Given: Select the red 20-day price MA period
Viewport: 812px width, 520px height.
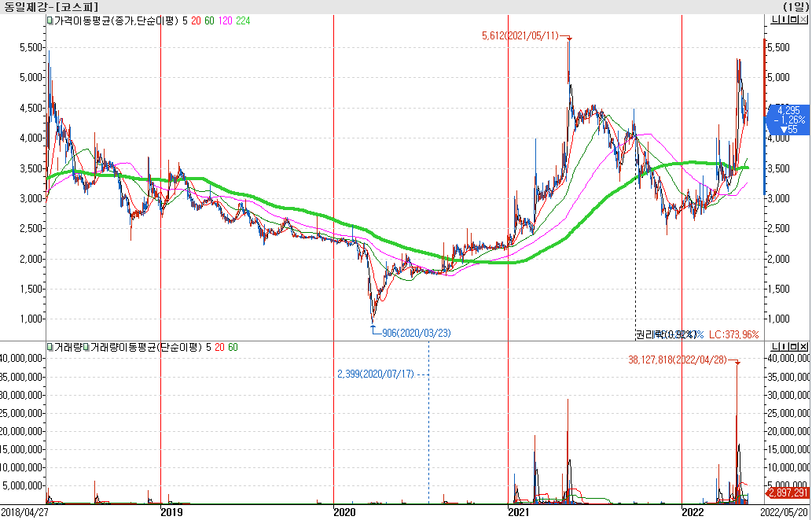Looking at the screenshot, I should point(196,20).
